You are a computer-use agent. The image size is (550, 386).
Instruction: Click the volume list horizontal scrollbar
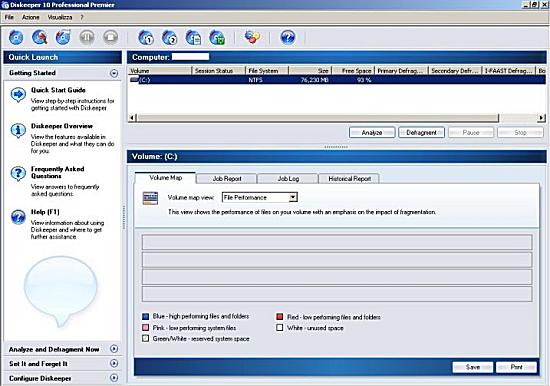click(317, 118)
